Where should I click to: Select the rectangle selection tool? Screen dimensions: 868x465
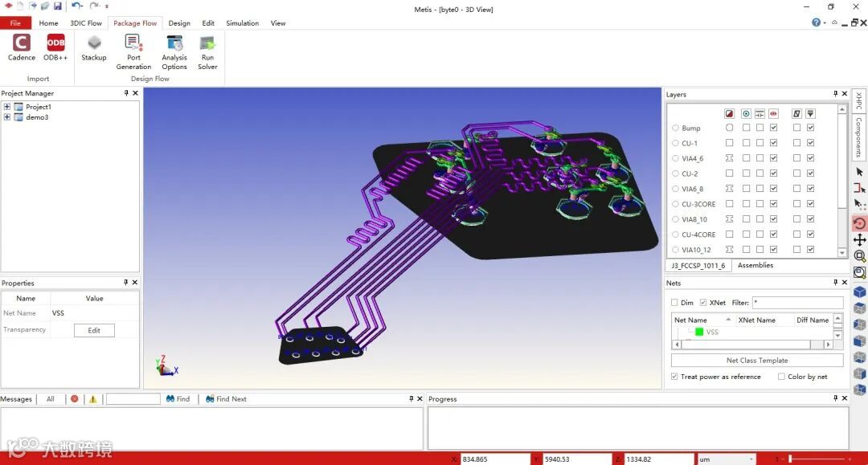coord(859,188)
